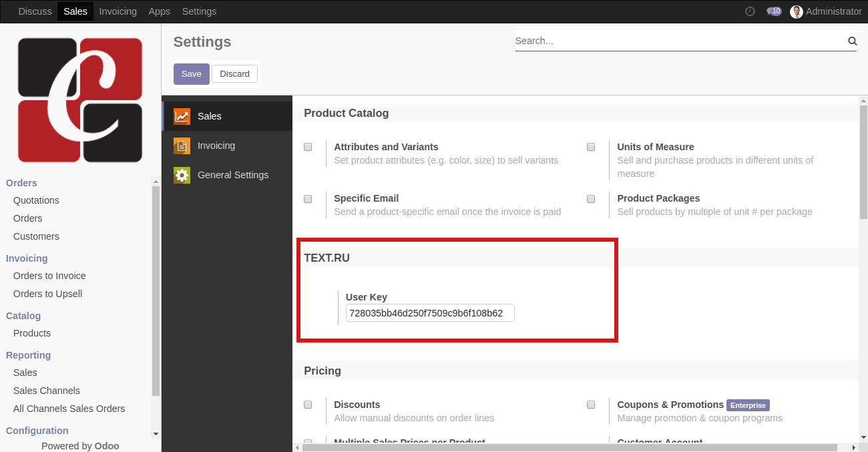Open the conversations icon showing 10
The image size is (868, 452).
point(774,11)
